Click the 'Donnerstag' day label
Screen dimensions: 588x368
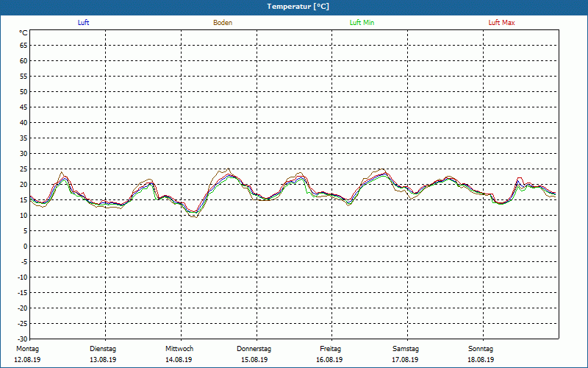click(254, 349)
